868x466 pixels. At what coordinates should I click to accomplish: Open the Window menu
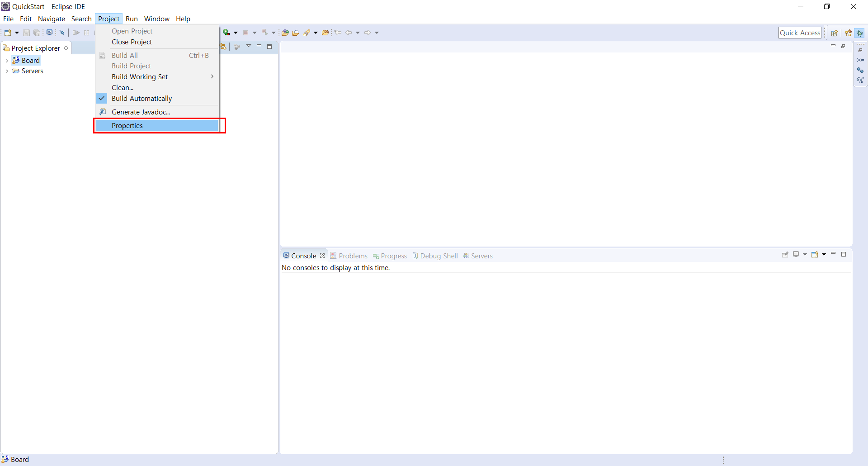tap(157, 19)
